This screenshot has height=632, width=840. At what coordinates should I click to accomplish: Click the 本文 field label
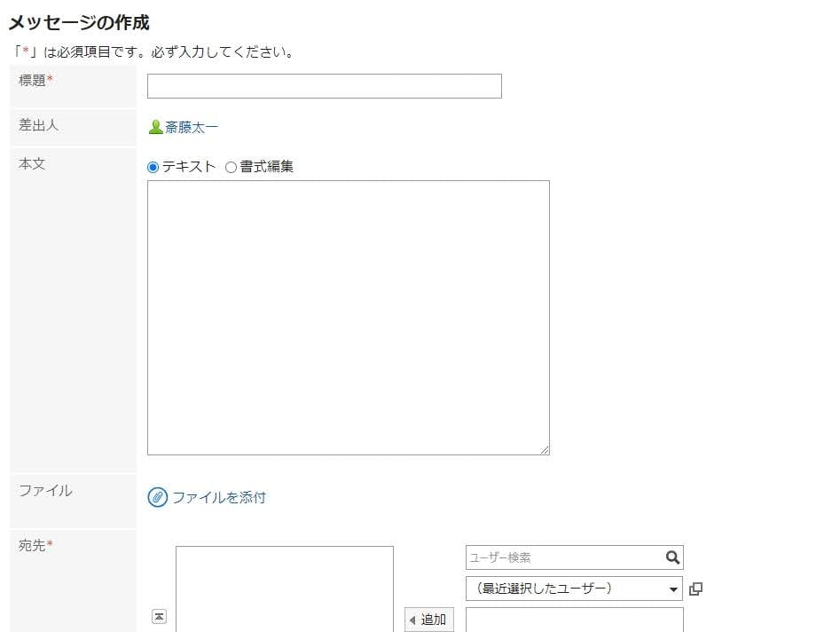pyautogui.click(x=32, y=163)
